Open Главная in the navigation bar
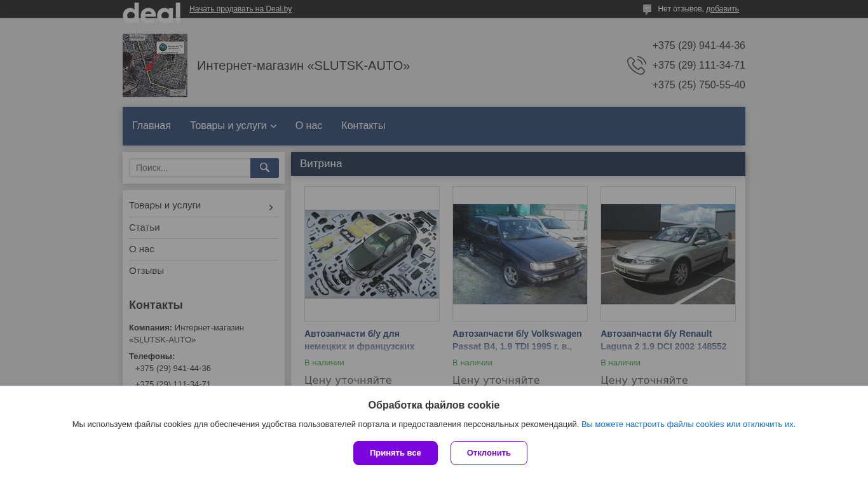 [151, 126]
